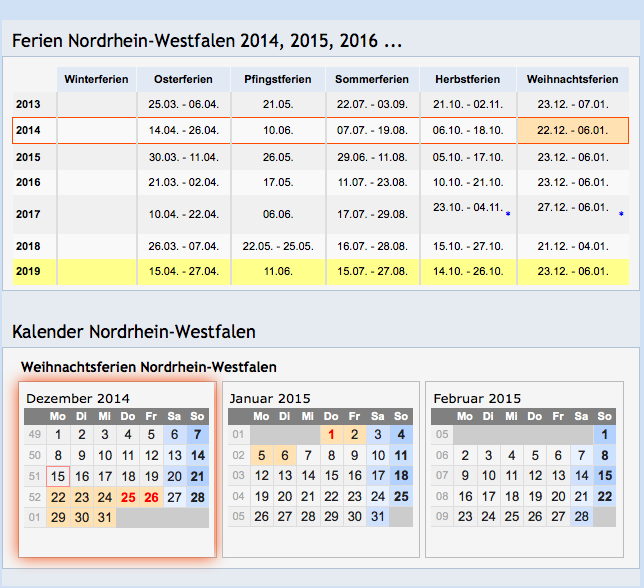This screenshot has height=588, width=644.
Task: Open 2014 Osterferien cell 14.04. - 26.04.
Action: (184, 131)
